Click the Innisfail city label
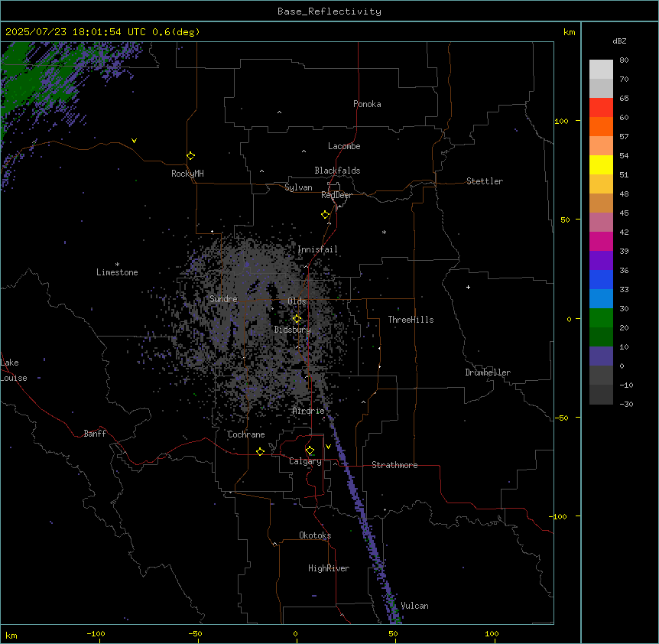This screenshot has height=644, width=659. (317, 249)
